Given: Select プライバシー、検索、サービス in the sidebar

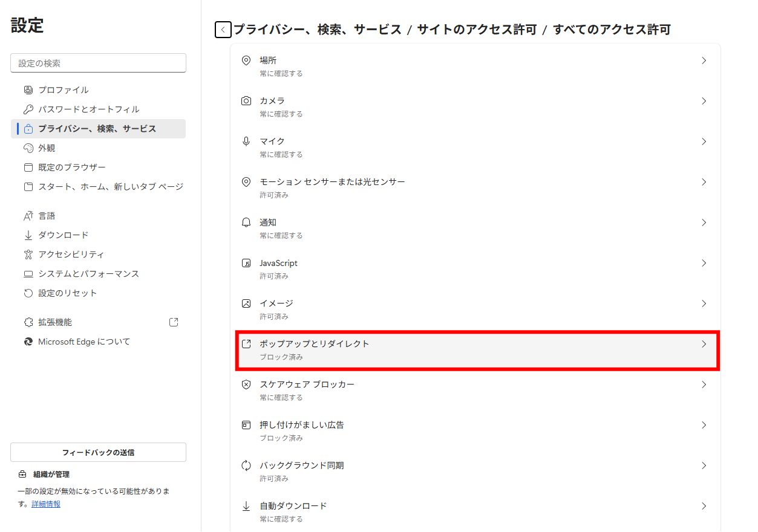Looking at the screenshot, I should pos(99,129).
